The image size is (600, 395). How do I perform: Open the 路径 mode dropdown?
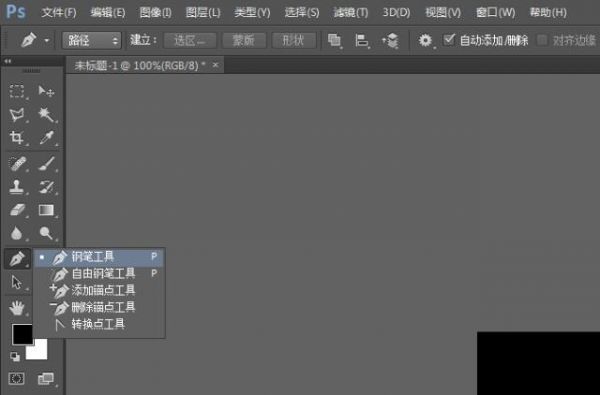tap(91, 40)
